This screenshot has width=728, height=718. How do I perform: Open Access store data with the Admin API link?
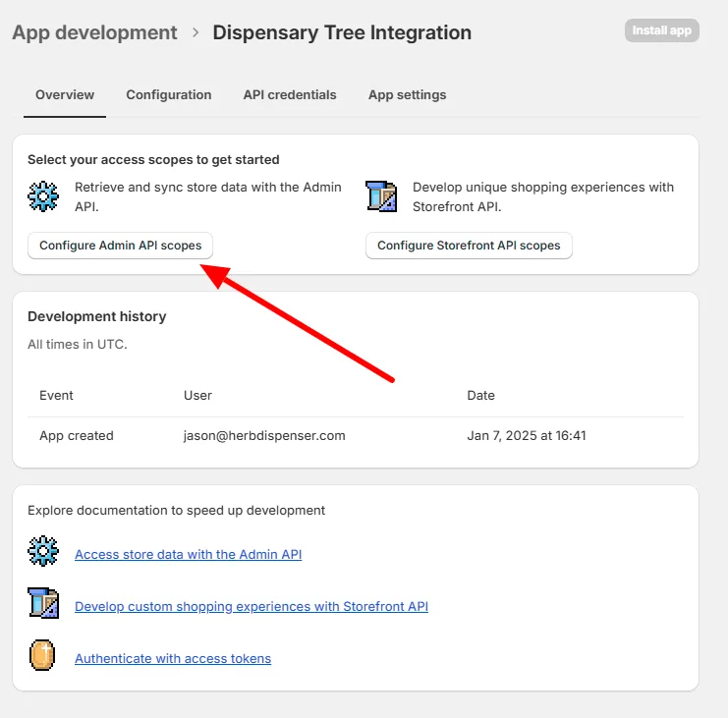click(188, 554)
